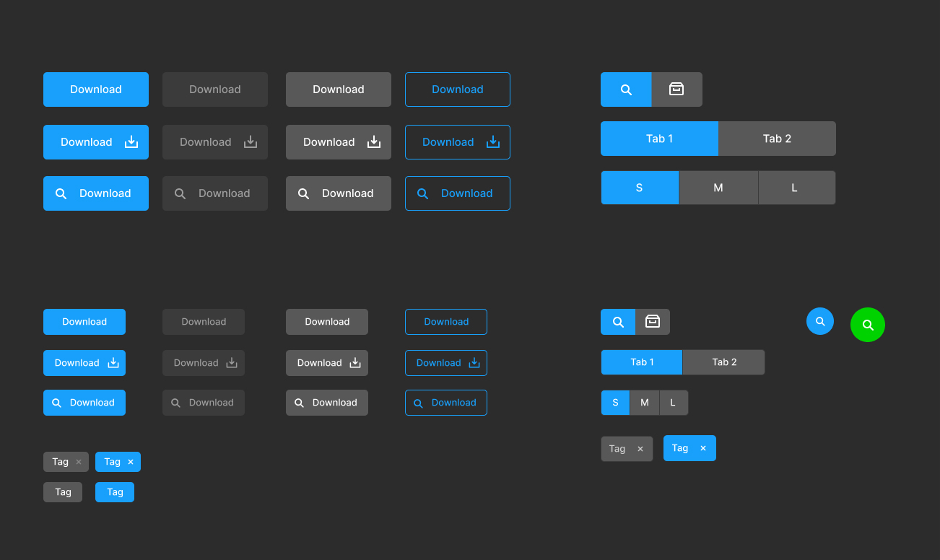Click large solid blue Download button without icon
This screenshot has width=940, height=560.
pyautogui.click(x=96, y=89)
